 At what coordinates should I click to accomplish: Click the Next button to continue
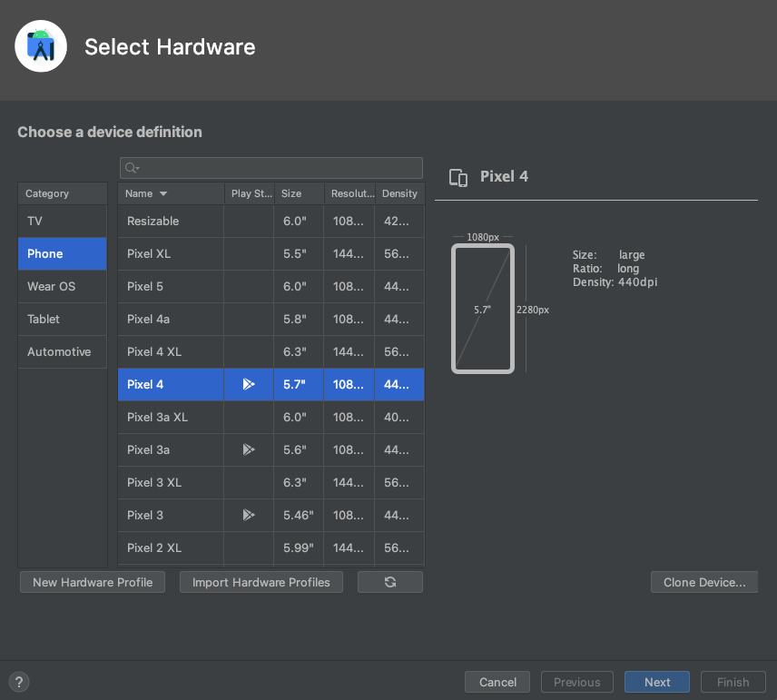(656, 681)
